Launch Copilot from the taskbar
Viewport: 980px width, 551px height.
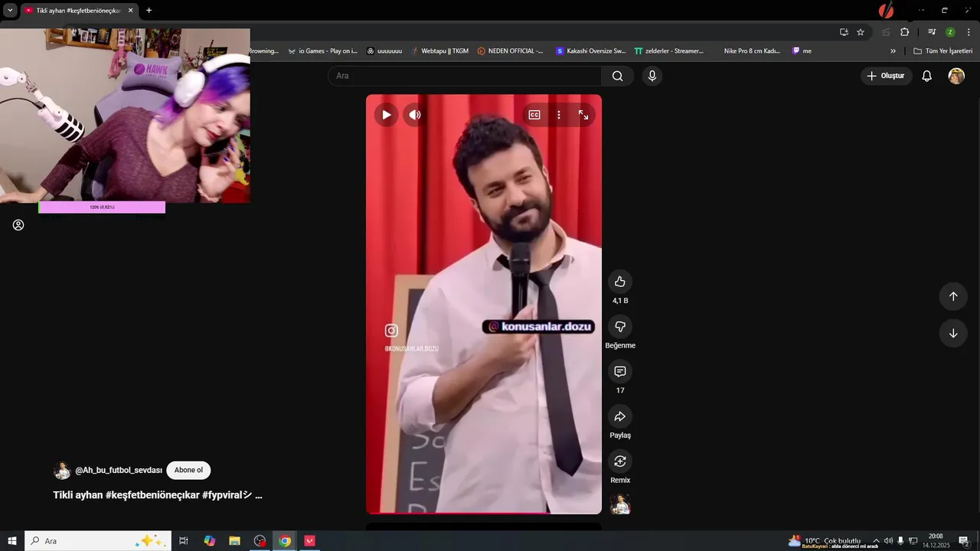pos(209,541)
